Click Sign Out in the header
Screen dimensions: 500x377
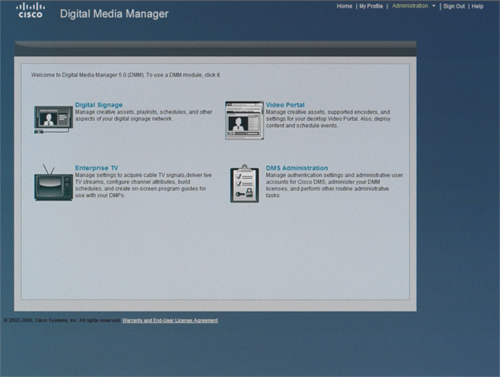point(454,6)
